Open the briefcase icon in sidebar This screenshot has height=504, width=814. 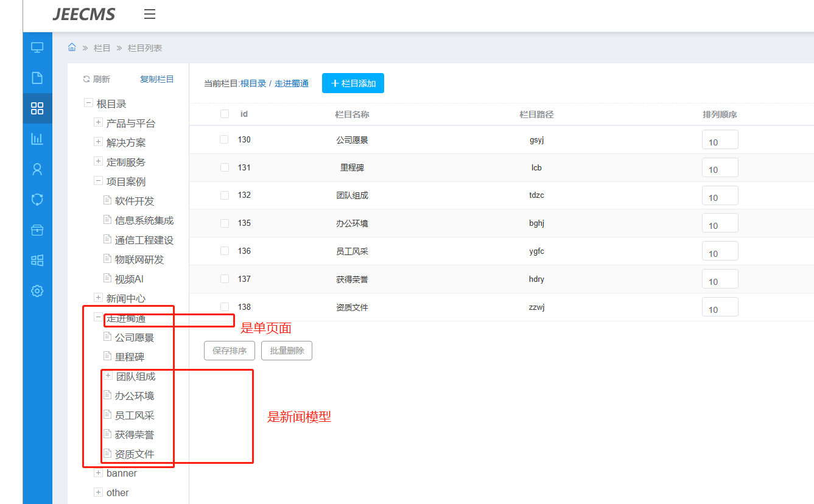tap(37, 229)
